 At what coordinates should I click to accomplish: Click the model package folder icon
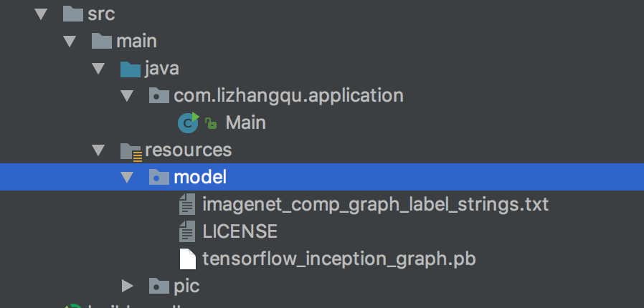[158, 177]
